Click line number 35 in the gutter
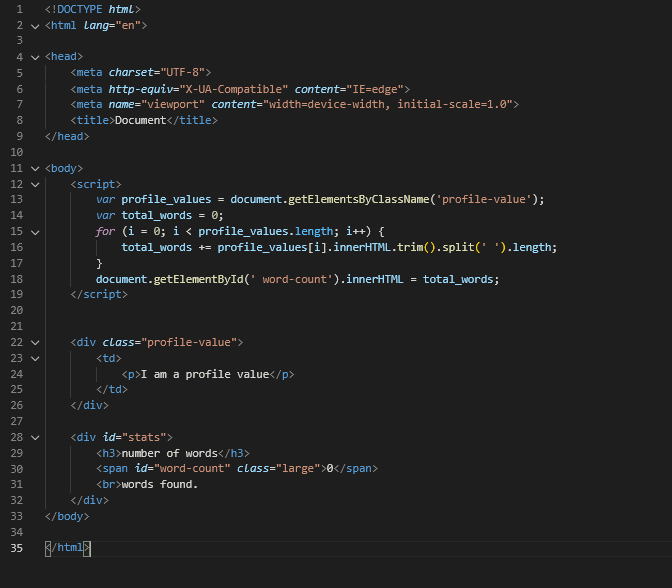 [17, 548]
